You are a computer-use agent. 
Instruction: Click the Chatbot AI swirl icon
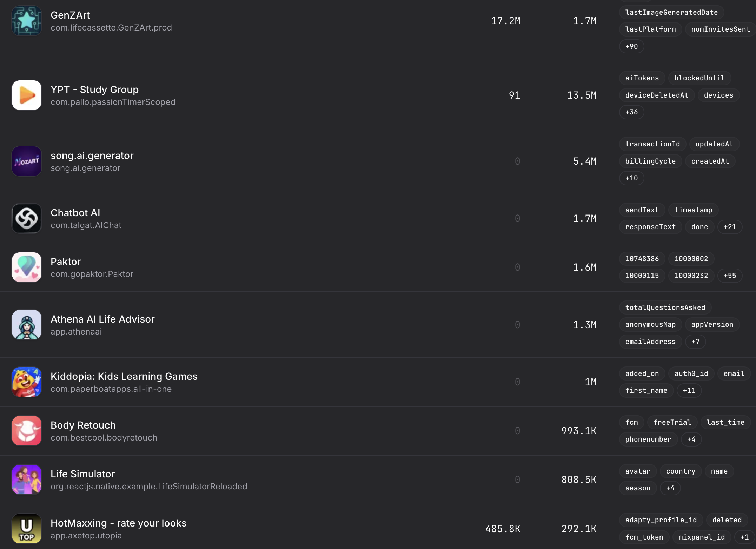[x=27, y=219]
